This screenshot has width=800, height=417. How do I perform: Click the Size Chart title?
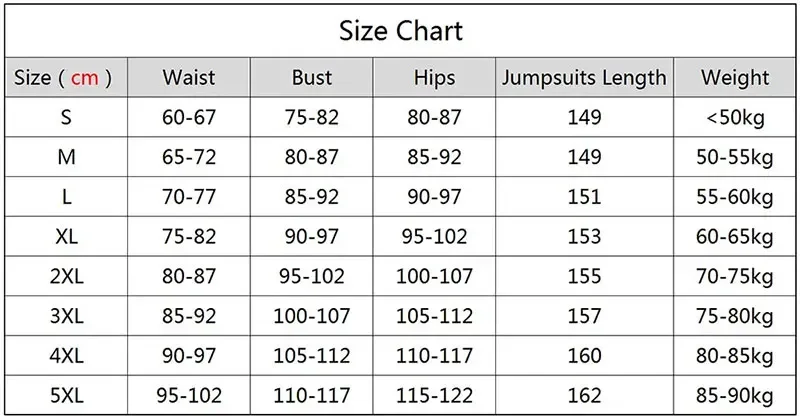[401, 31]
